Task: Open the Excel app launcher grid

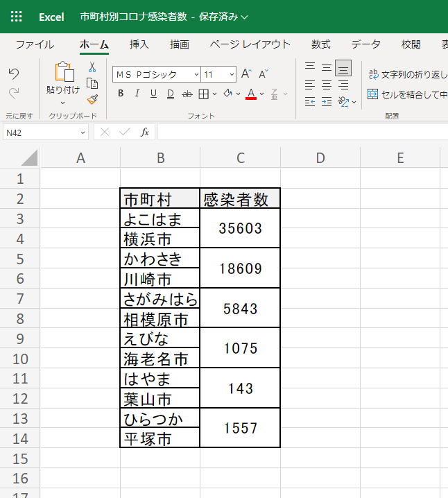Action: point(16,17)
